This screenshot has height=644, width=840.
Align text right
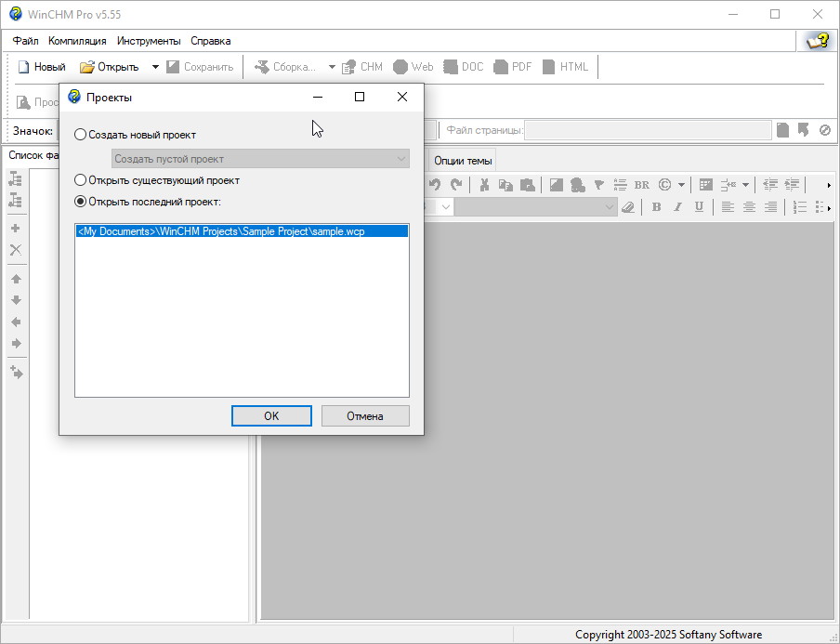coord(770,207)
